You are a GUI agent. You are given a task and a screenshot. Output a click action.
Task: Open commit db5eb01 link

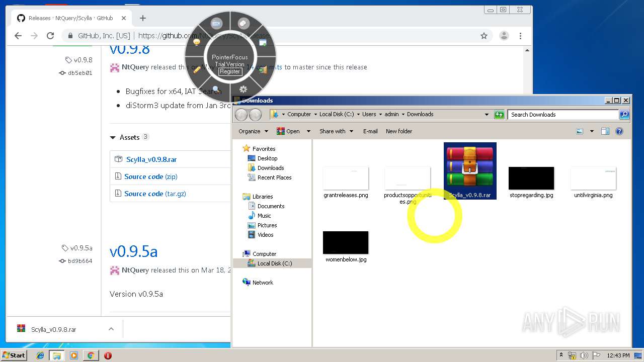(x=80, y=73)
